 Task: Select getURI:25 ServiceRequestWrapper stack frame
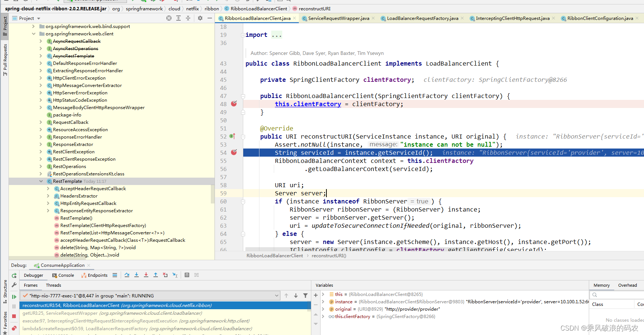165,313
